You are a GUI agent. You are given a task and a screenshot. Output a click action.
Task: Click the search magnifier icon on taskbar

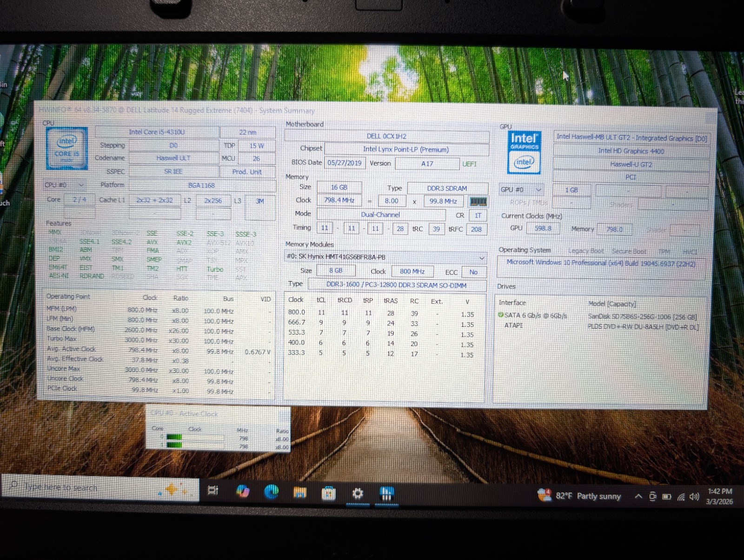14,486
